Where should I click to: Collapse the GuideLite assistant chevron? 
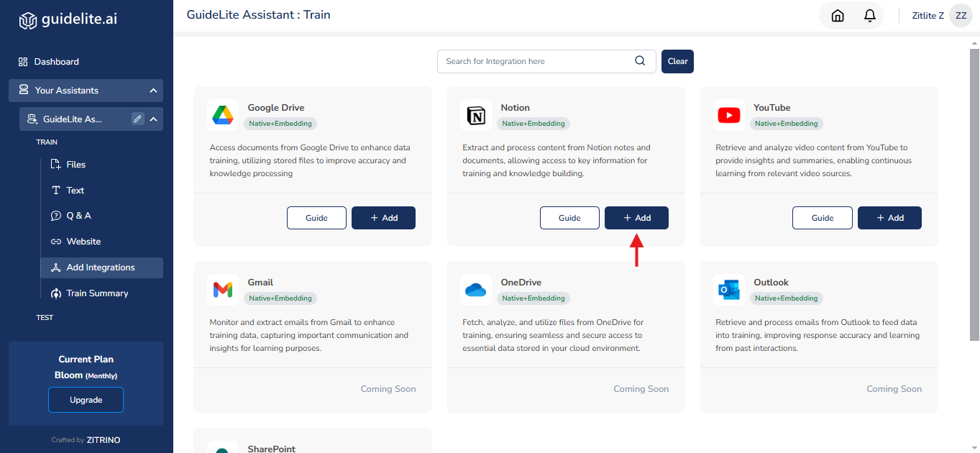153,119
